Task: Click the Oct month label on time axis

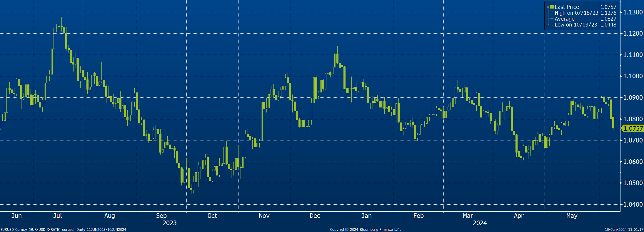Action: pyautogui.click(x=212, y=216)
